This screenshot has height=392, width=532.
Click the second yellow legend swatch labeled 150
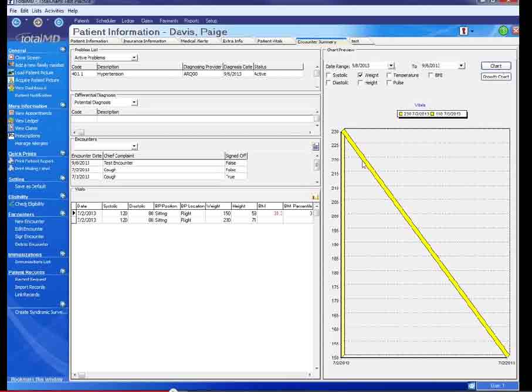click(x=432, y=114)
